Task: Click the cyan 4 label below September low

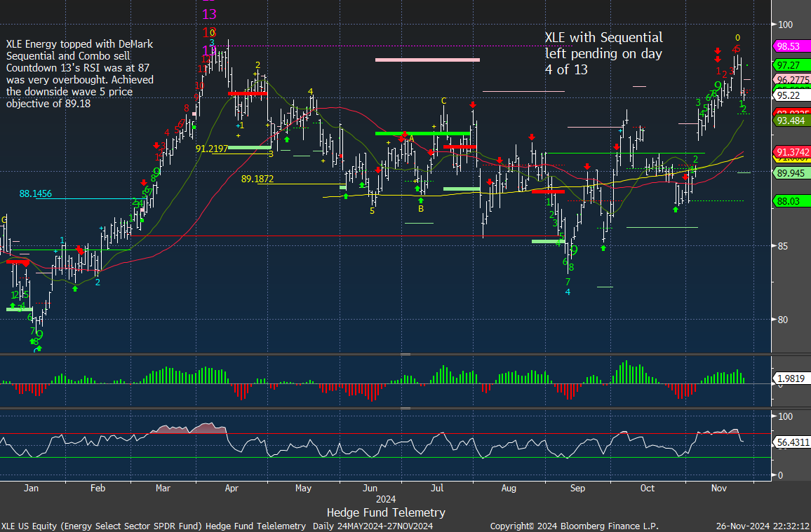Action: (x=568, y=292)
